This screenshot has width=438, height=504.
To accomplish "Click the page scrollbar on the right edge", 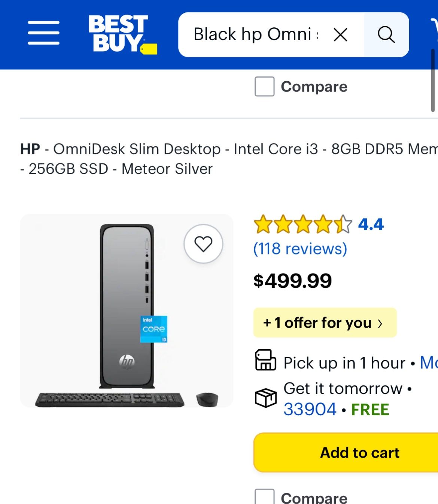I will pos(433,81).
